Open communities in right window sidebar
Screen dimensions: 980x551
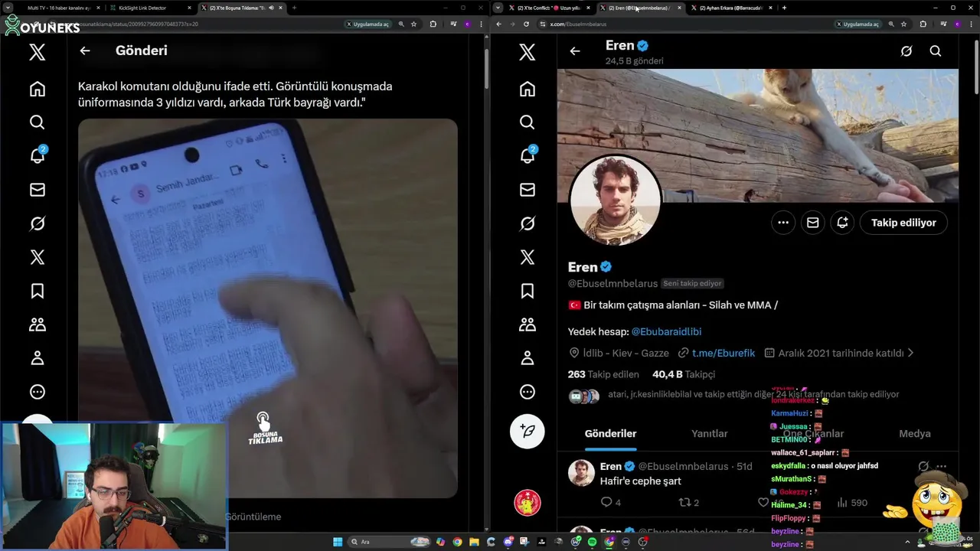click(x=527, y=324)
